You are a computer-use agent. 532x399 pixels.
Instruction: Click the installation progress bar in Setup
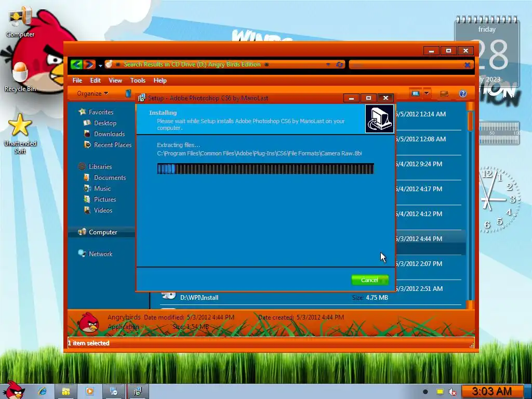(265, 169)
